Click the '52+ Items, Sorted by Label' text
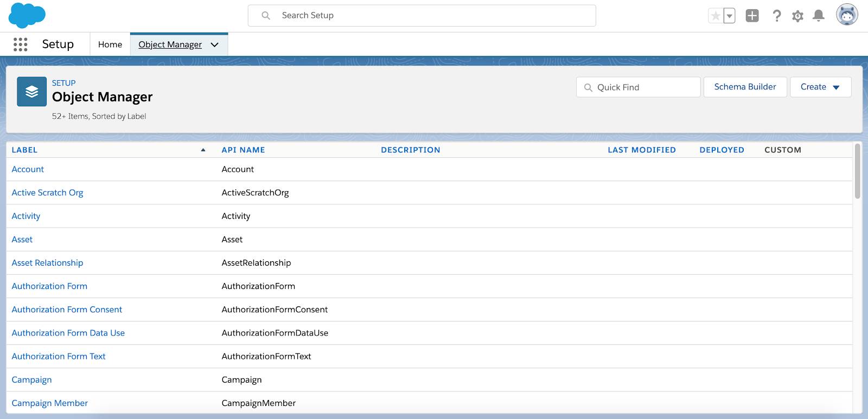This screenshot has width=868, height=419. (99, 116)
